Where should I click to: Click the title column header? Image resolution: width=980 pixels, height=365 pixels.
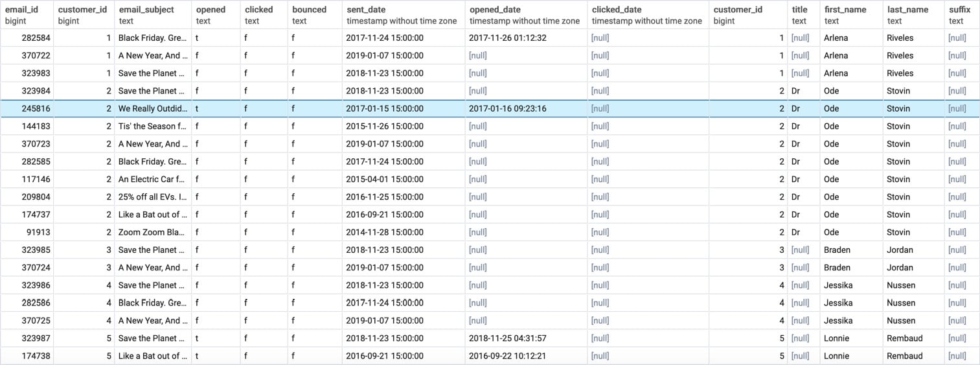tap(803, 15)
